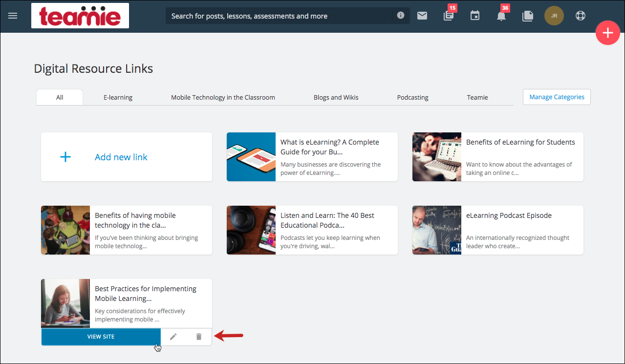
Task: Switch to the E-learning tab
Action: (118, 97)
